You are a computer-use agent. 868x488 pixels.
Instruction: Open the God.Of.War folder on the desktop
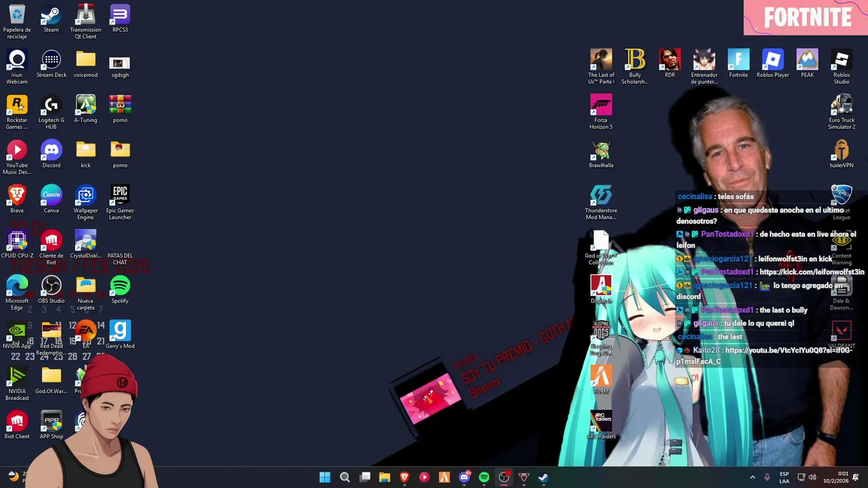(x=52, y=381)
